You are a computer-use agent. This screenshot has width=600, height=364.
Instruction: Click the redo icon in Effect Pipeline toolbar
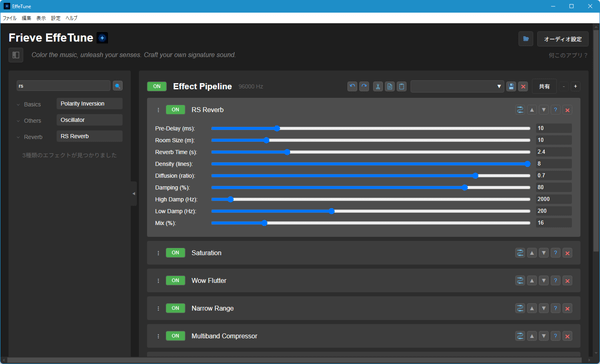(364, 87)
